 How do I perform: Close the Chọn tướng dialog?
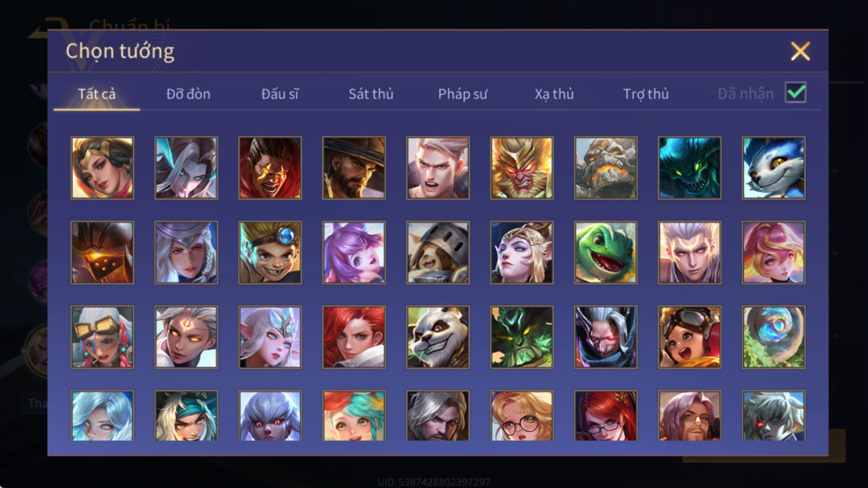(800, 51)
